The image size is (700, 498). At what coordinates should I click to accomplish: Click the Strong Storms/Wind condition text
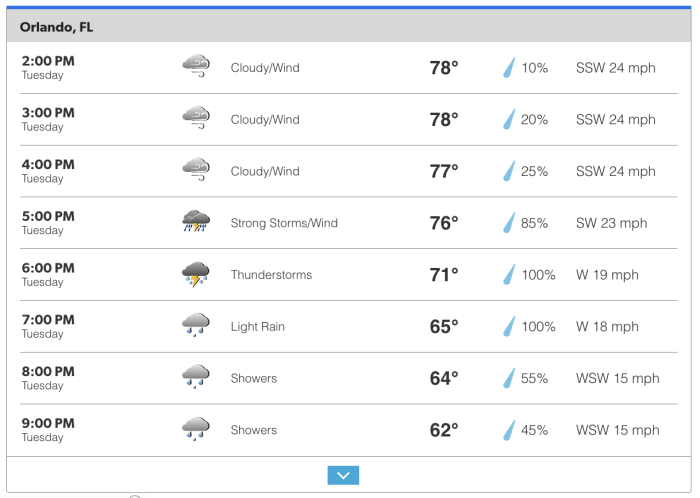click(284, 223)
